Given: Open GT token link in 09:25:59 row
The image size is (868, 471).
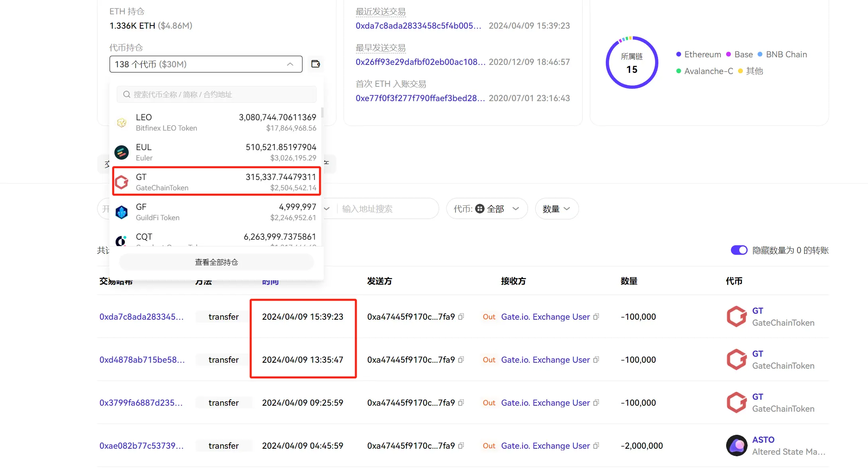Looking at the screenshot, I should tap(758, 397).
